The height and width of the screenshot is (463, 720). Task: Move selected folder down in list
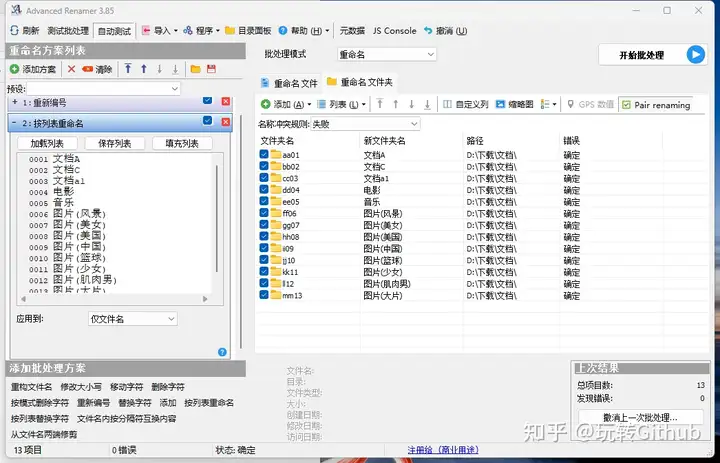coord(411,104)
